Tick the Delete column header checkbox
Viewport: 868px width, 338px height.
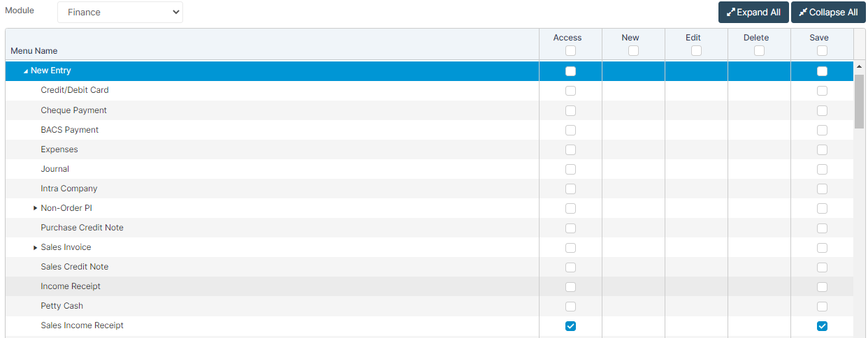pos(759,50)
